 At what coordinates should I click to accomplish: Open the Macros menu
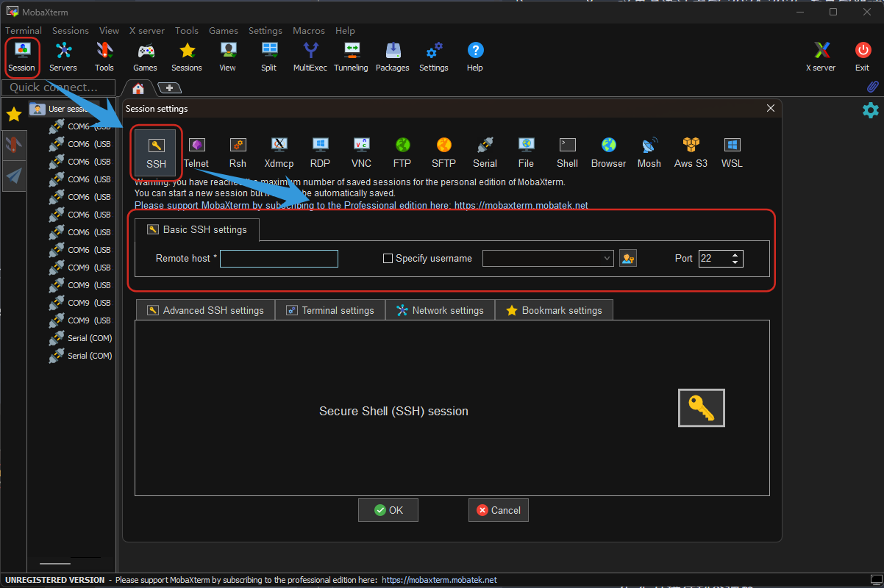(309, 31)
